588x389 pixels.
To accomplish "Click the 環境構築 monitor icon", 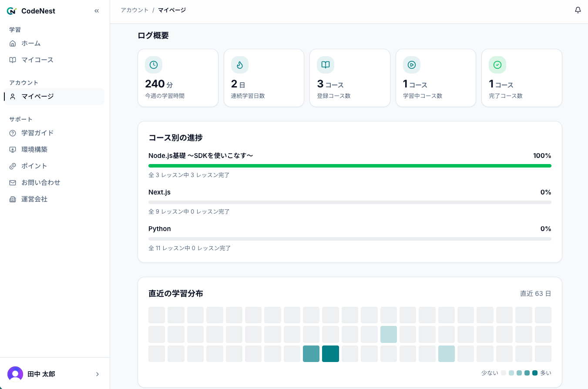I will [13, 150].
